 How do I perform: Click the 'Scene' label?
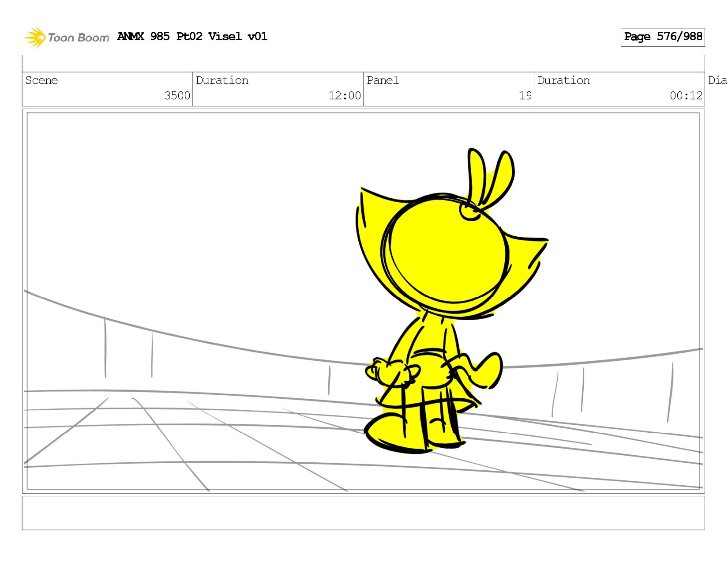coord(41,80)
